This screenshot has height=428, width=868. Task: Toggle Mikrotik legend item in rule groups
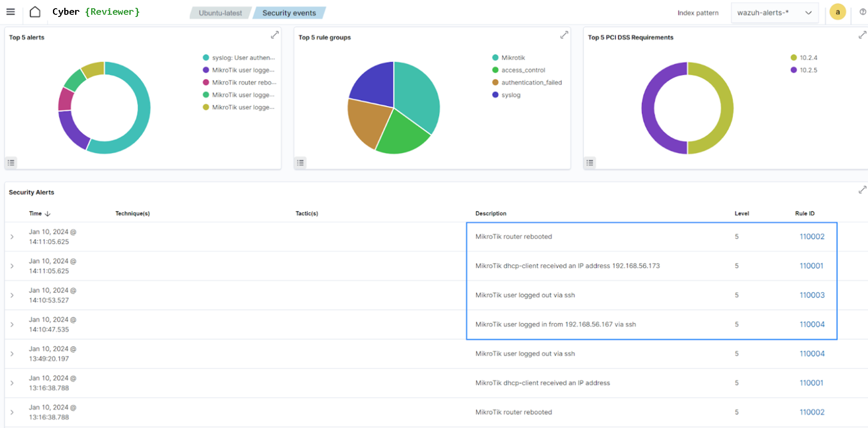point(513,58)
